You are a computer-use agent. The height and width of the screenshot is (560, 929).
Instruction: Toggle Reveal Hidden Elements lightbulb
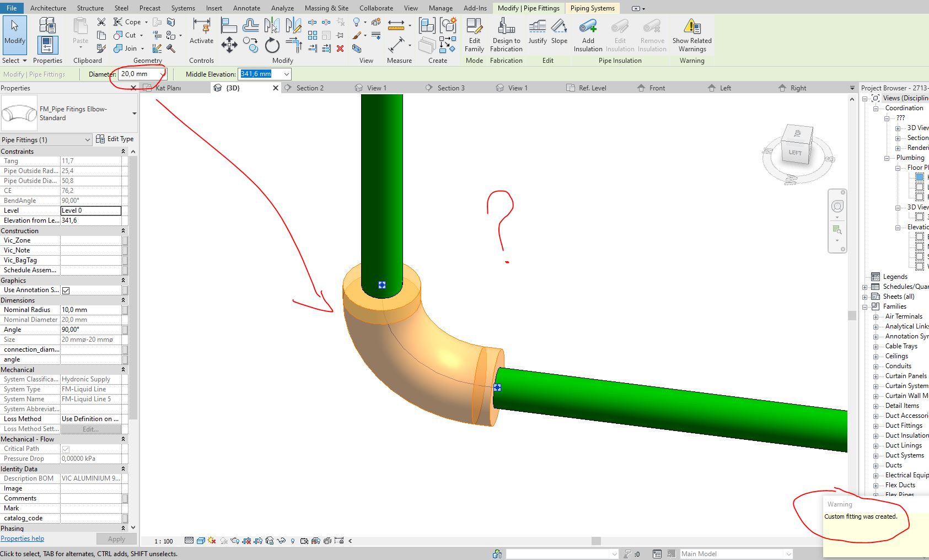[x=292, y=541]
